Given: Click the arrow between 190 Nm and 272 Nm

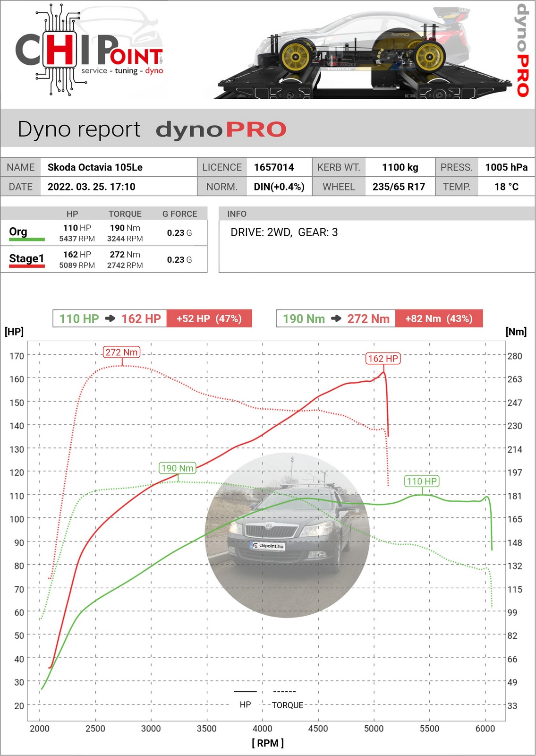Looking at the screenshot, I should click(336, 318).
